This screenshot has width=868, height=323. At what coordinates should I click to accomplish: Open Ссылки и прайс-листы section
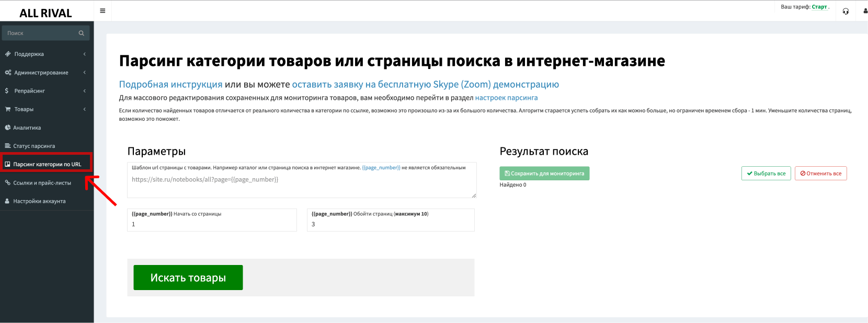click(x=42, y=183)
